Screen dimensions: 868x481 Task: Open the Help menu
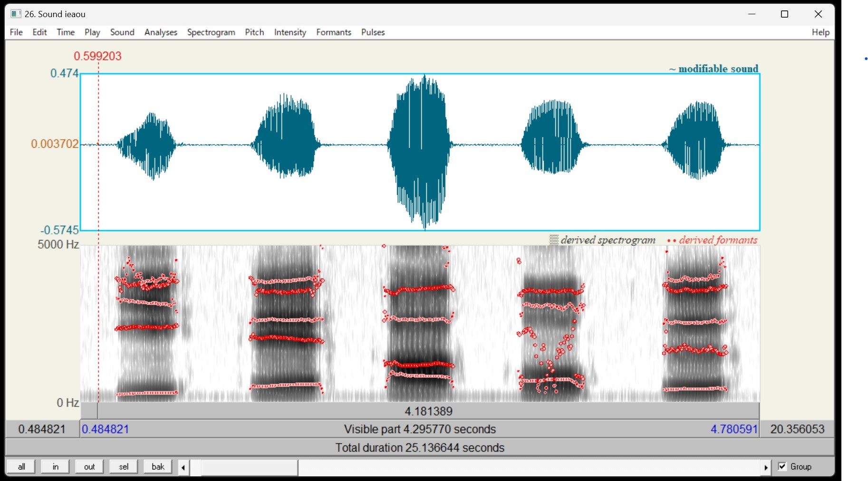point(820,32)
